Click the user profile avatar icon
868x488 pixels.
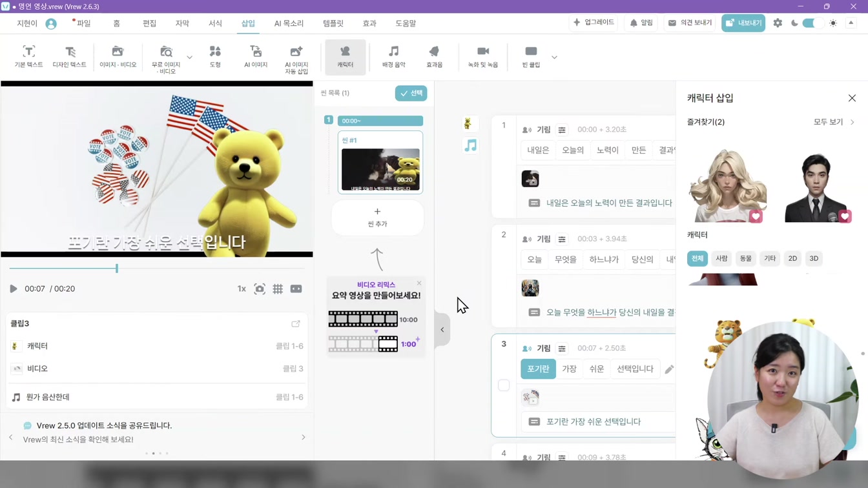click(51, 24)
